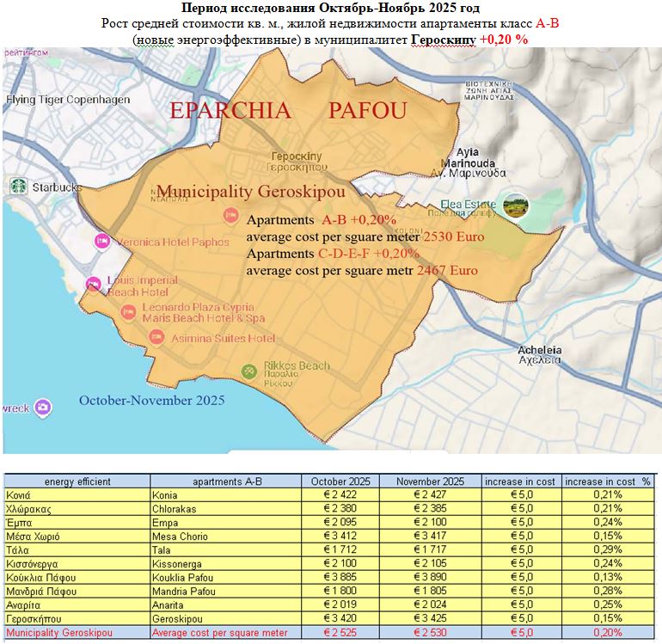662x644 pixels.
Task: Select the "October 2025" column header
Action: [340, 481]
